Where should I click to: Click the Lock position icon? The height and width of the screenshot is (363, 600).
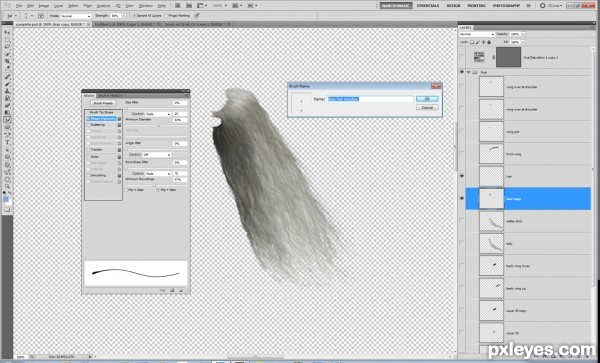(483, 42)
